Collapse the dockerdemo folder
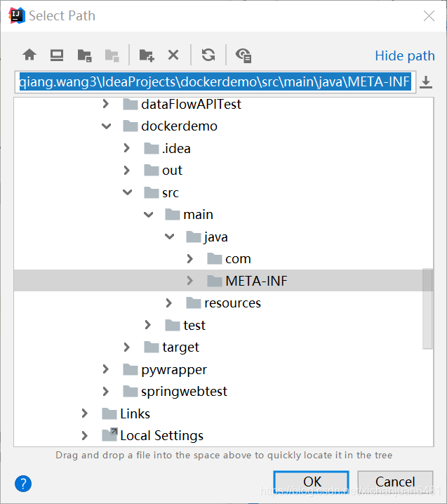The image size is (447, 504). [106, 126]
